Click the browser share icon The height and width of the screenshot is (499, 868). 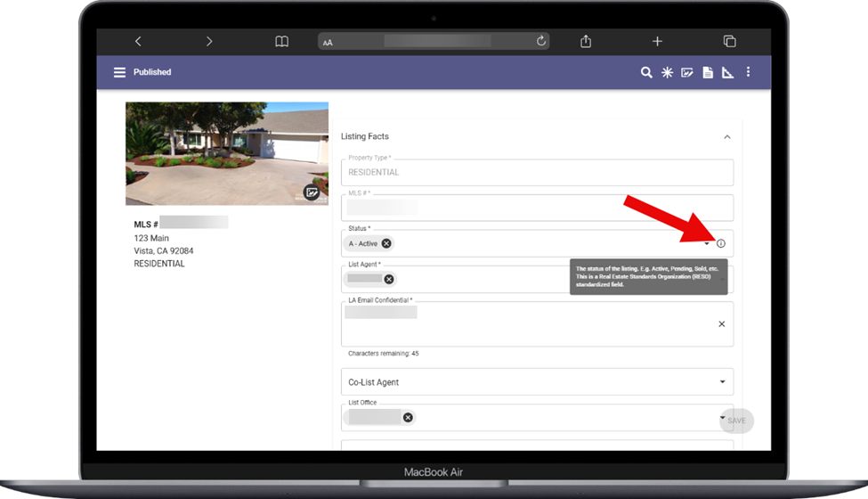click(586, 41)
